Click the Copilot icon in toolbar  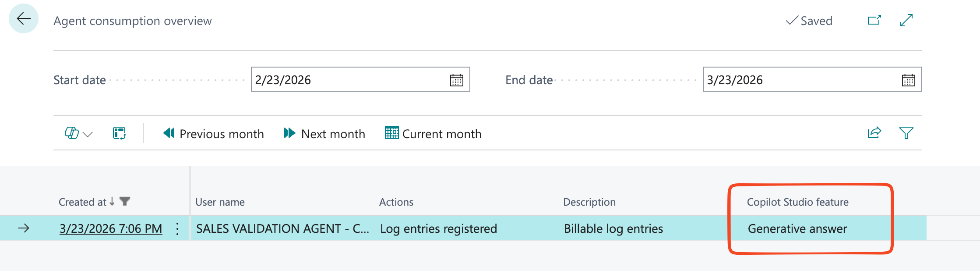71,133
